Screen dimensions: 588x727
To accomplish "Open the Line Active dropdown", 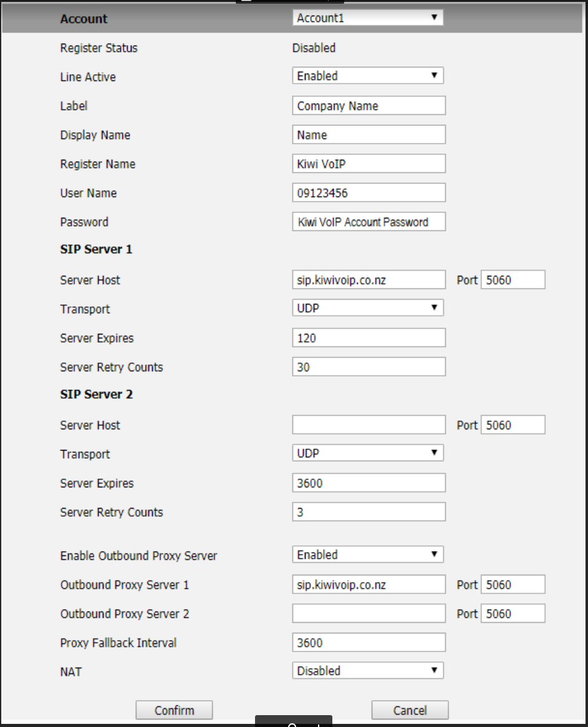I will 368,76.
